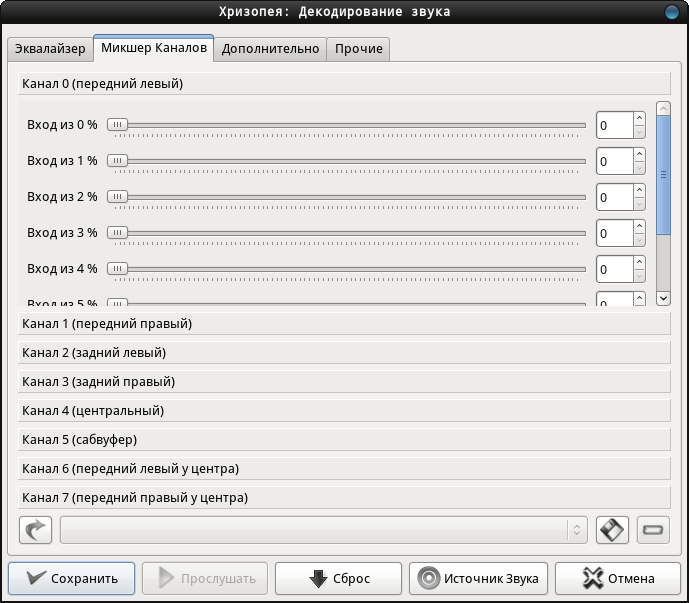Click the Сброс reset button
The height and width of the screenshot is (603, 689).
pyautogui.click(x=338, y=578)
